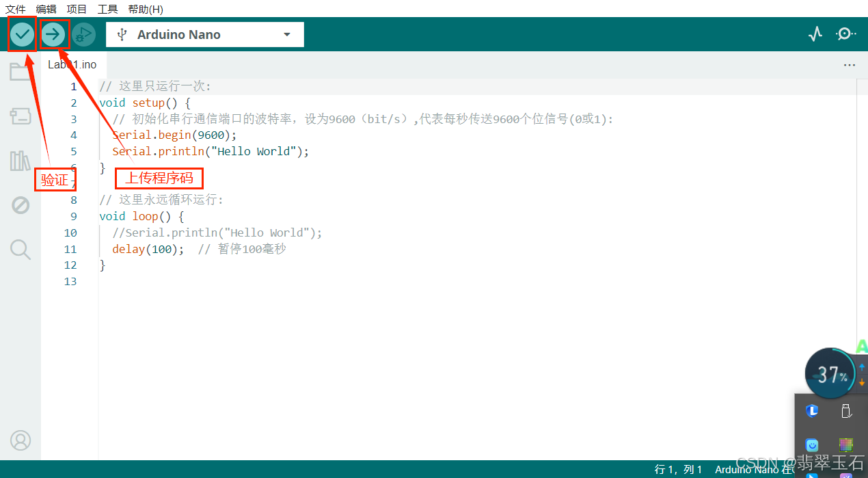The height and width of the screenshot is (478, 868).
Task: Open the Library Manager sidebar icon
Action: tap(20, 160)
